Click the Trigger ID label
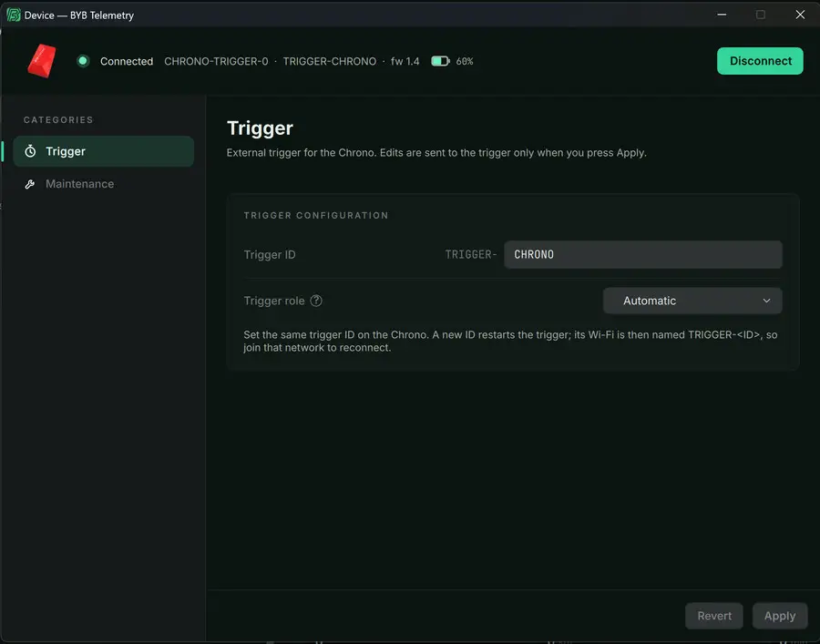 pyautogui.click(x=270, y=254)
